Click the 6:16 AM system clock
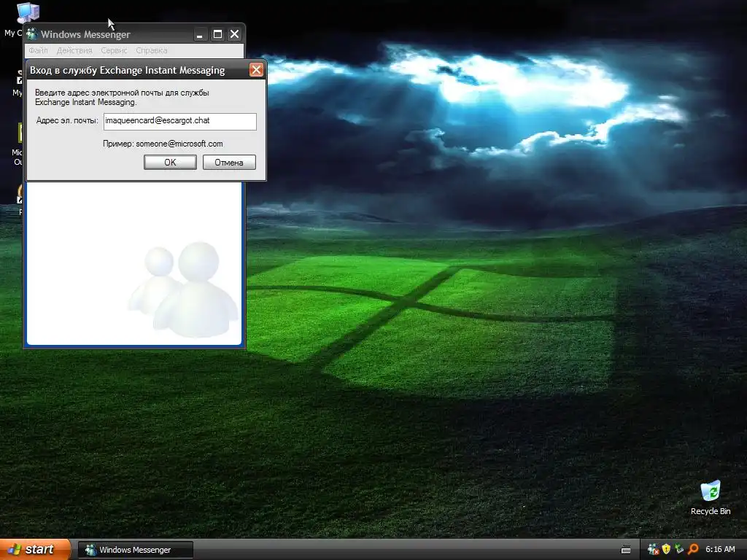747x560 pixels. coord(720,550)
